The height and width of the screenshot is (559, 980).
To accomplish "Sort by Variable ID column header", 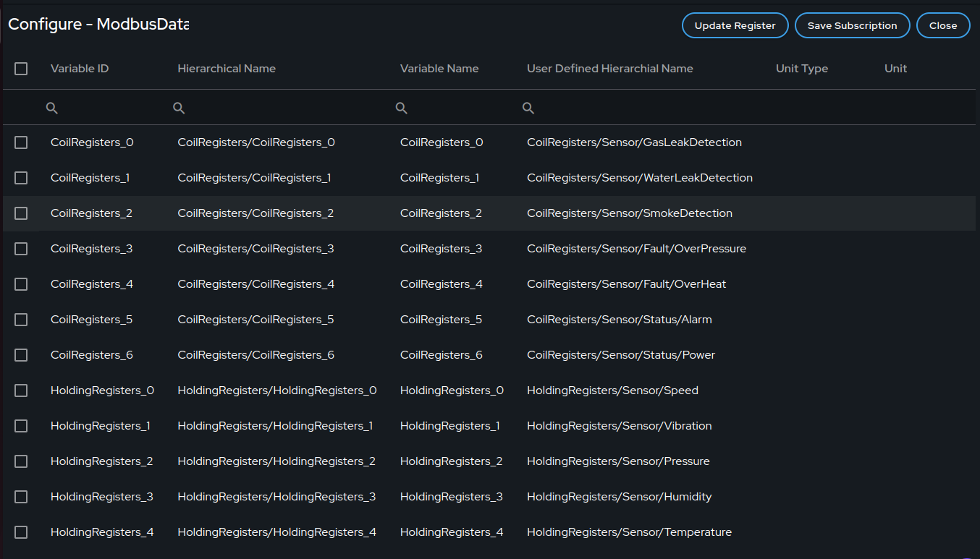I will point(80,69).
